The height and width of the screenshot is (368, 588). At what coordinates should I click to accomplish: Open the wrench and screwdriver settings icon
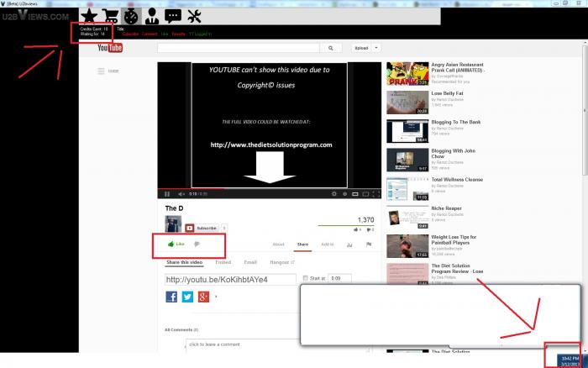[x=194, y=16]
